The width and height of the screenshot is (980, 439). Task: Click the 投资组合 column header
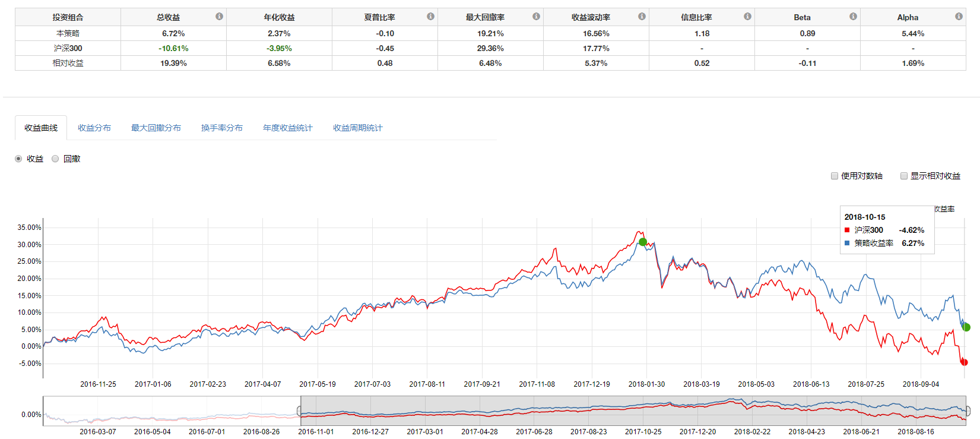(68, 17)
